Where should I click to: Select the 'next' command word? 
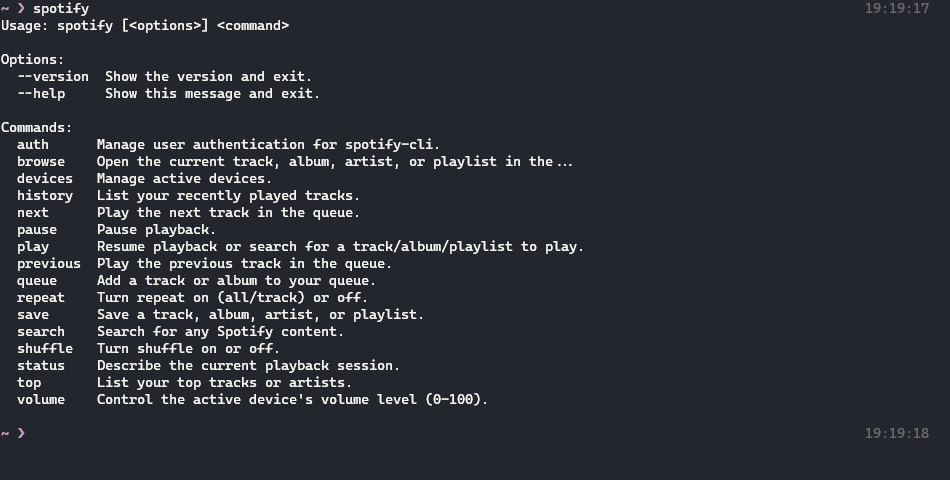(x=33, y=213)
